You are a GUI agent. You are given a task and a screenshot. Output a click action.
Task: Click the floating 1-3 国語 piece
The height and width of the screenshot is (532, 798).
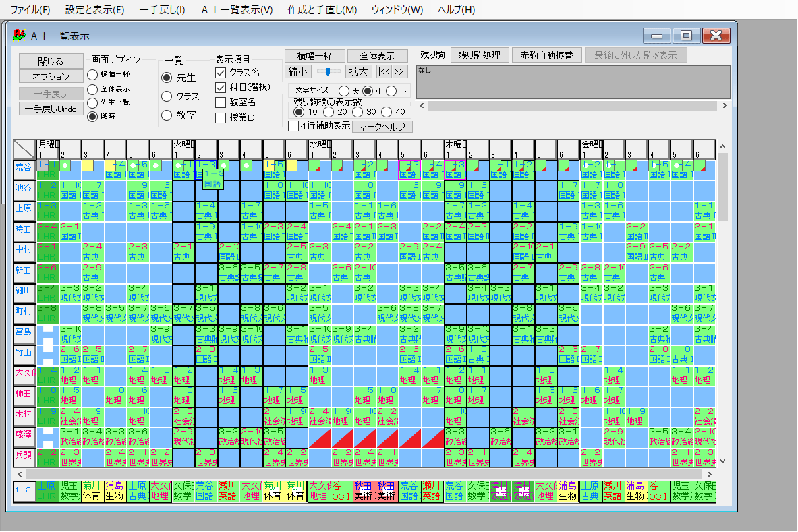click(213, 179)
